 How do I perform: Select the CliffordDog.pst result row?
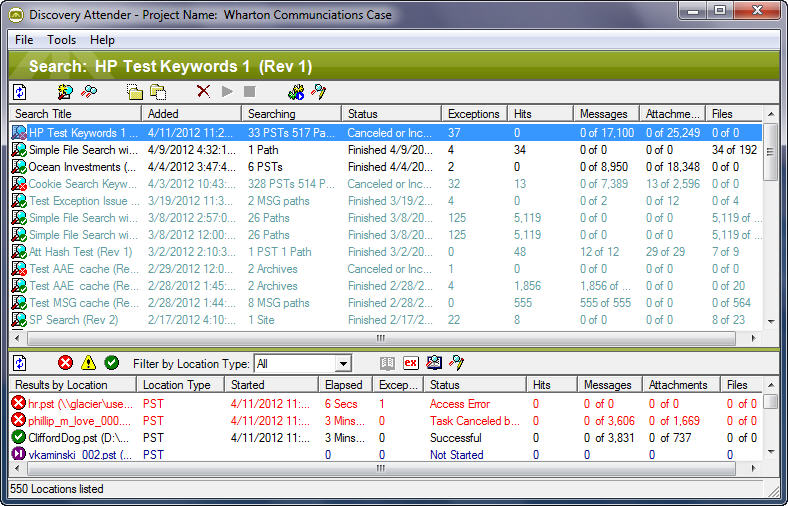pyautogui.click(x=70, y=438)
